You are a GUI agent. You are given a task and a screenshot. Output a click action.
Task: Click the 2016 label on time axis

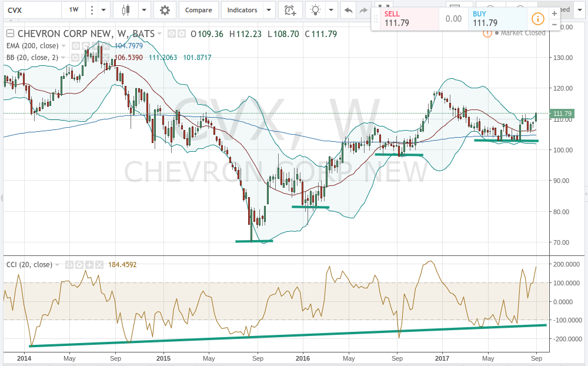tap(303, 358)
